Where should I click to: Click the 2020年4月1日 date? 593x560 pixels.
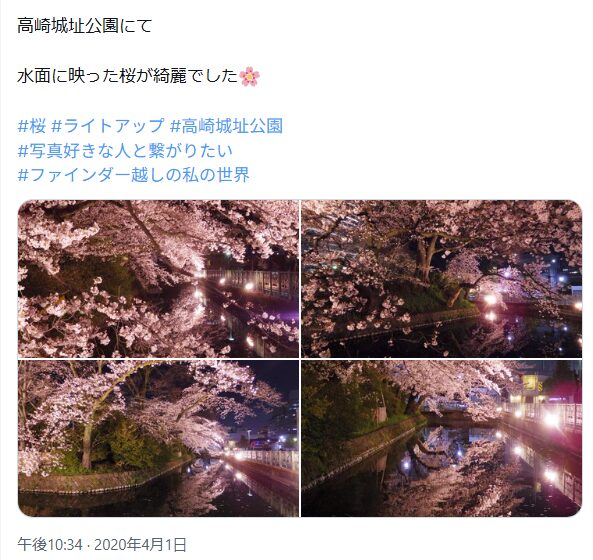pos(140,545)
